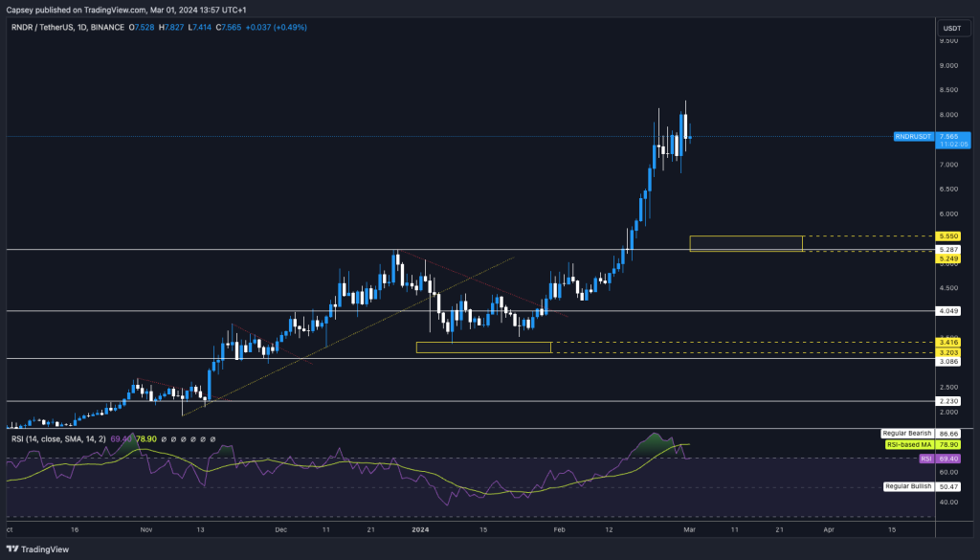The width and height of the screenshot is (980, 560).
Task: Select the 3.416 yellow price label
Action: [x=948, y=343]
